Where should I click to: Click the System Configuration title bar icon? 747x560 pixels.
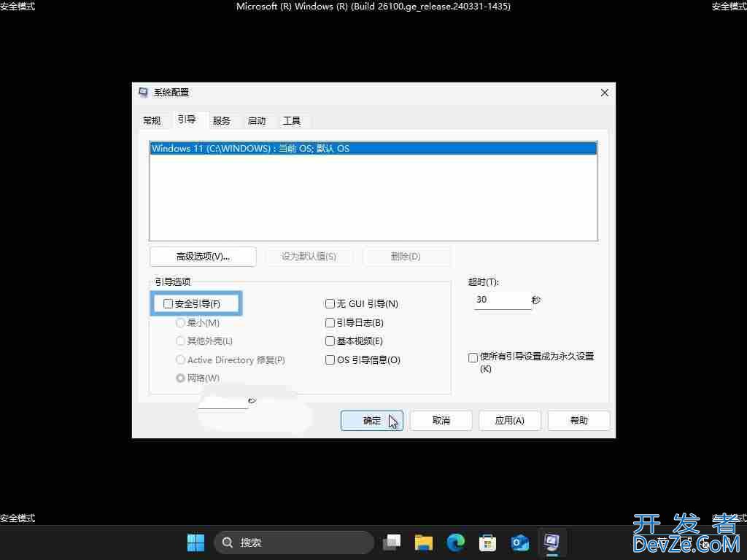[143, 93]
